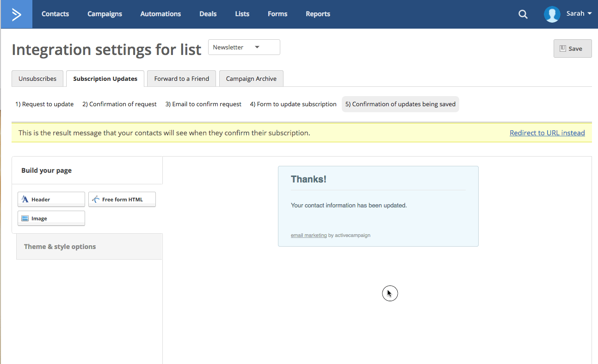Open the Deals section
Image resolution: width=598 pixels, height=364 pixels.
pos(208,14)
